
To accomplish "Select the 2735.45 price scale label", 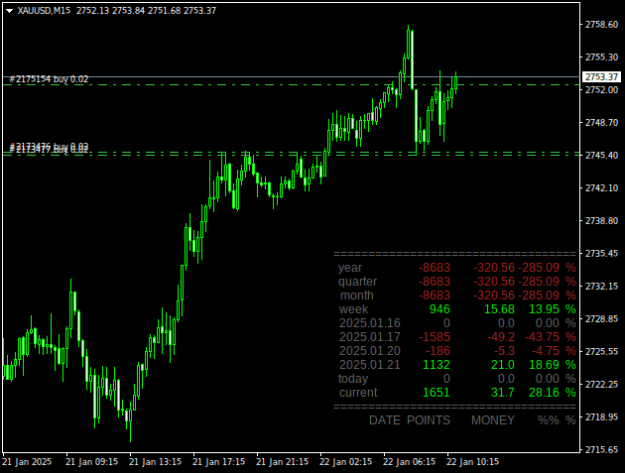I will coord(601,253).
